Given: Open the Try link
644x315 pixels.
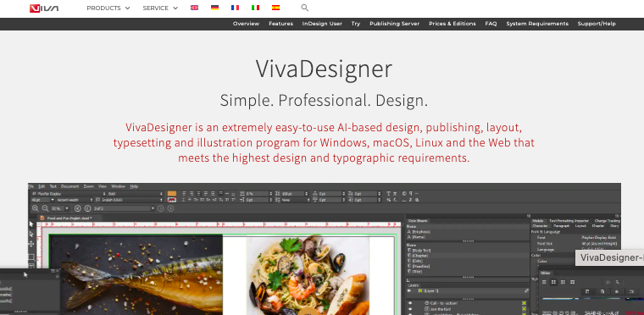Looking at the screenshot, I should point(356,24).
